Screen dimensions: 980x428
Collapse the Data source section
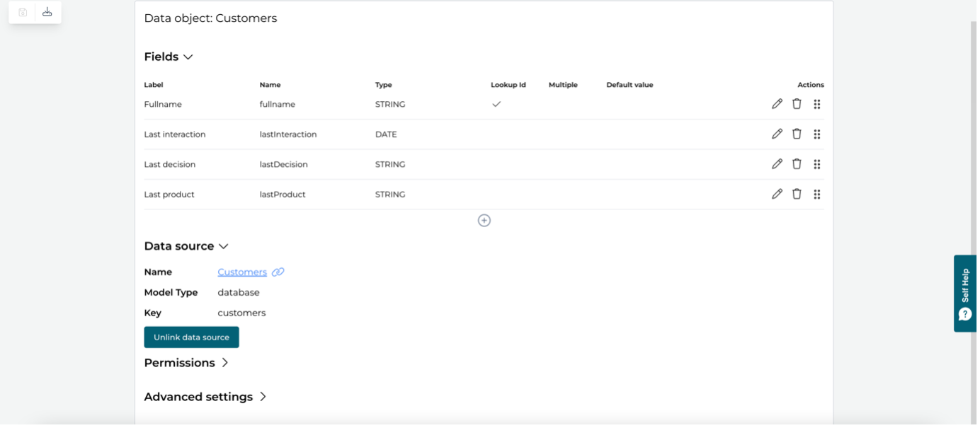(224, 245)
